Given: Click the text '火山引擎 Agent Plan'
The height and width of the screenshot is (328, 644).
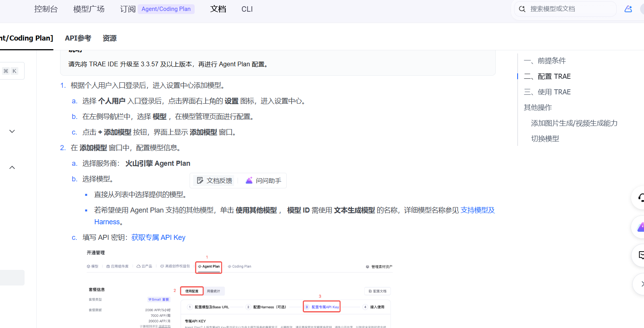Looking at the screenshot, I should click(158, 163).
